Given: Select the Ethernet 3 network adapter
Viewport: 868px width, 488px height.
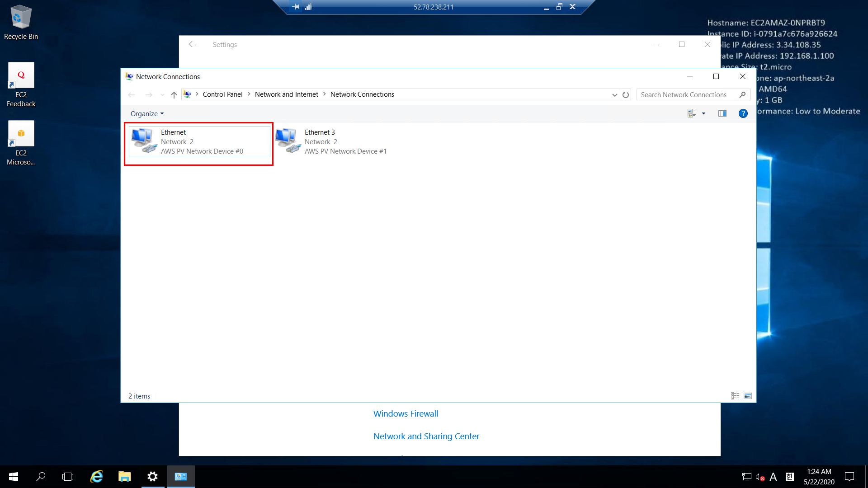Looking at the screenshot, I should point(332,142).
